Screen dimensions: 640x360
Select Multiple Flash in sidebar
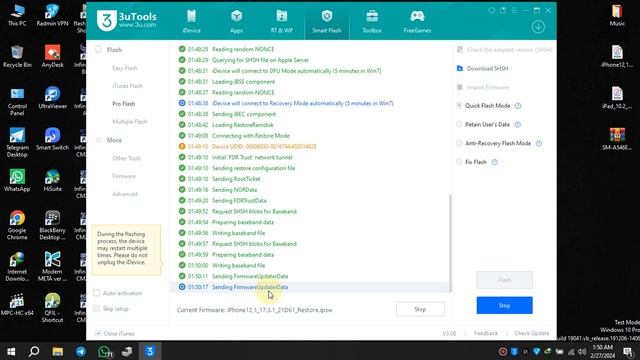tap(130, 122)
